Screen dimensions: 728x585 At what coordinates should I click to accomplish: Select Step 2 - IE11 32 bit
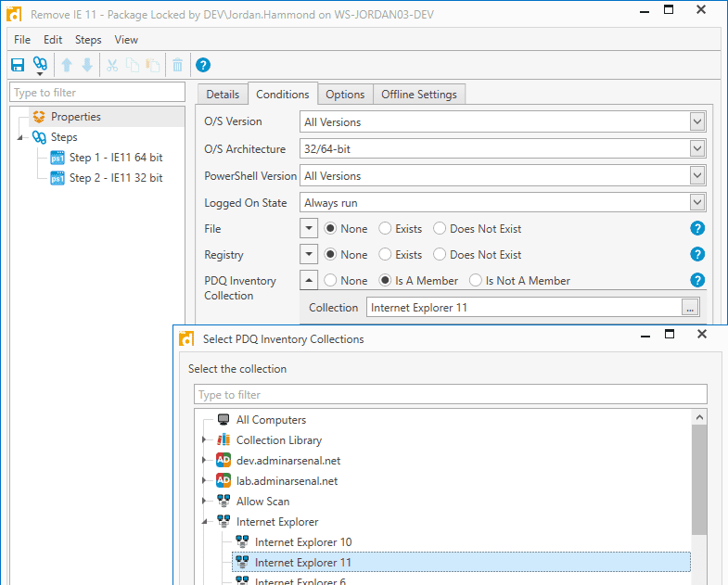116,178
